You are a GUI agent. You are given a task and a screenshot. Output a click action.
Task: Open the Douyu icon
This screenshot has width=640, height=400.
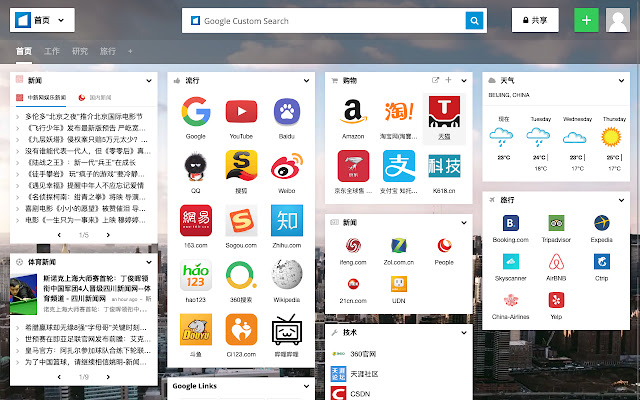pos(196,329)
